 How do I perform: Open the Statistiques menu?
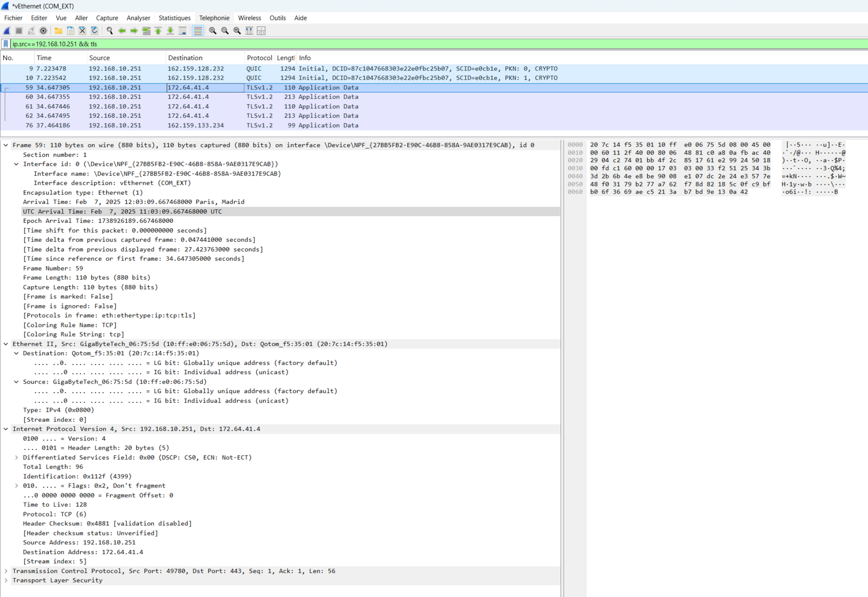(x=174, y=18)
